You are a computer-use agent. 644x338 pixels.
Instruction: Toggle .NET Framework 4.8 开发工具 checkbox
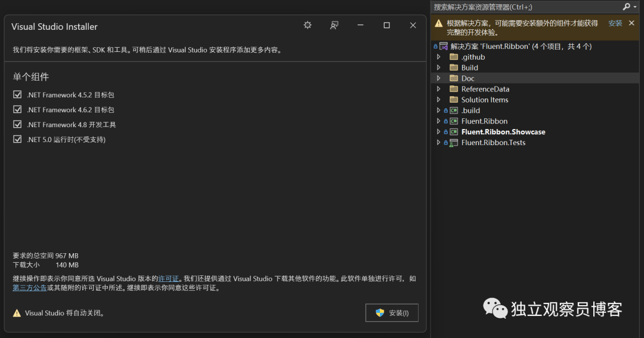click(17, 124)
